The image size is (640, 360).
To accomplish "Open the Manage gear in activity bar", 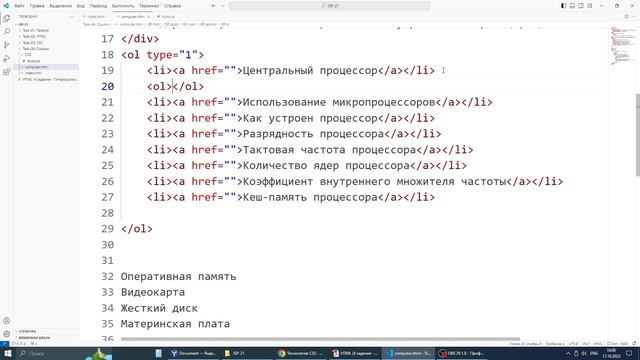I will [x=7, y=334].
